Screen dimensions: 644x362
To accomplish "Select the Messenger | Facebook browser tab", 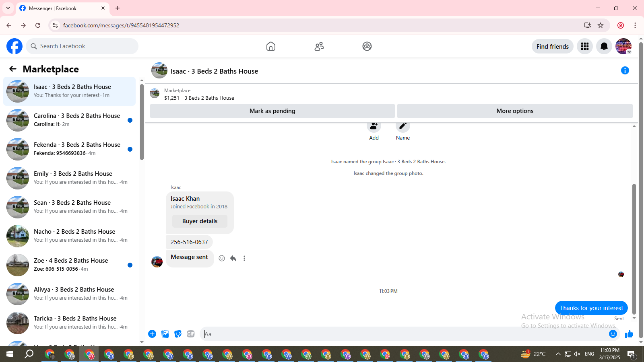I will 62,8.
